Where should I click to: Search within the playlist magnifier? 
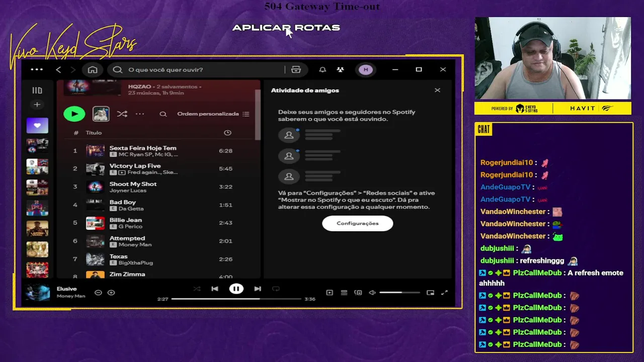coord(163,114)
